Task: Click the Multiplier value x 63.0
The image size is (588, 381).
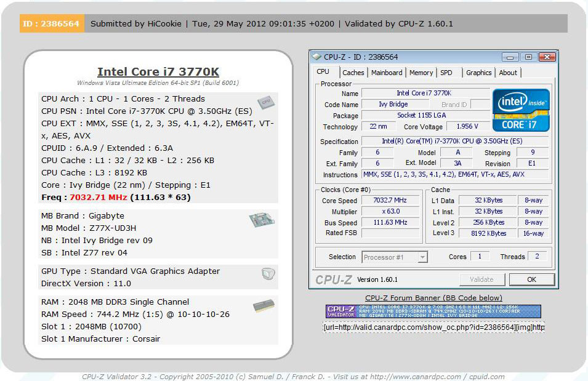Action: point(390,212)
